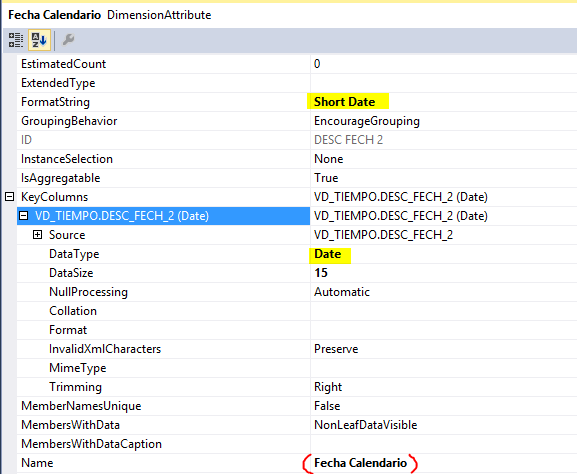
Task: Click the empty Collation value field
Action: tap(444, 311)
